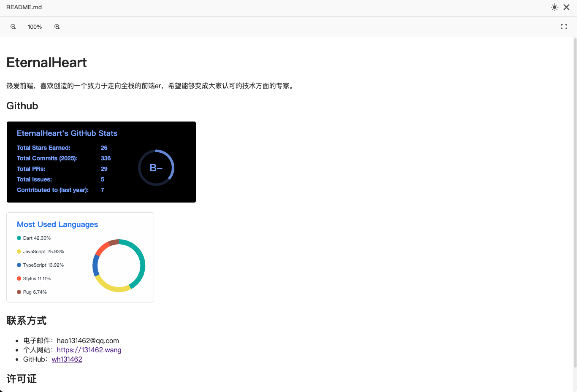Click the Total Commits (2025) label
Image resolution: width=577 pixels, height=392 pixels.
coord(47,158)
